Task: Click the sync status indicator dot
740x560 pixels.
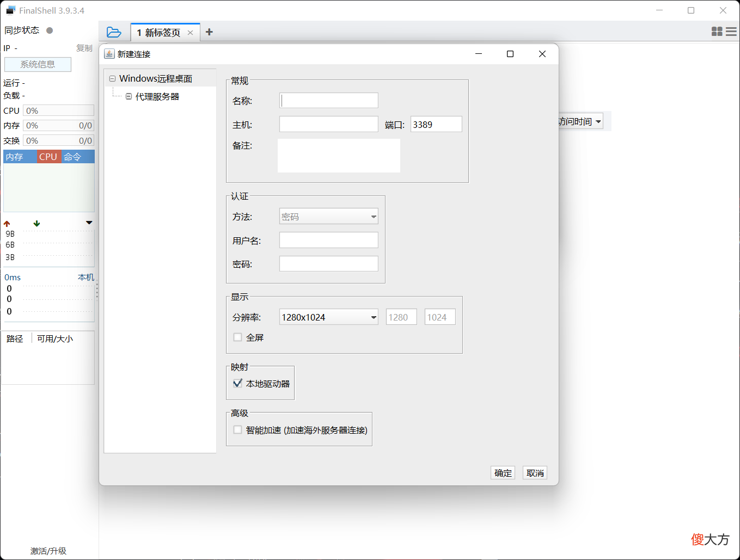Action: [x=50, y=30]
